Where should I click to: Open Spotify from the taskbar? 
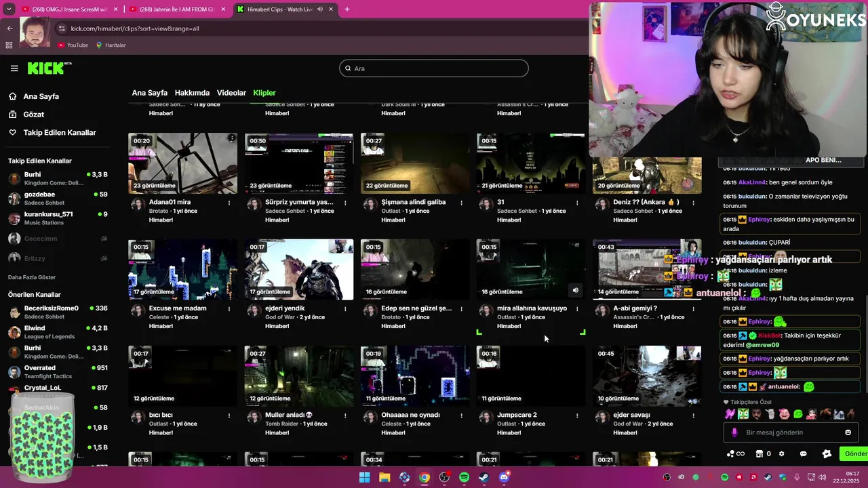(464, 477)
